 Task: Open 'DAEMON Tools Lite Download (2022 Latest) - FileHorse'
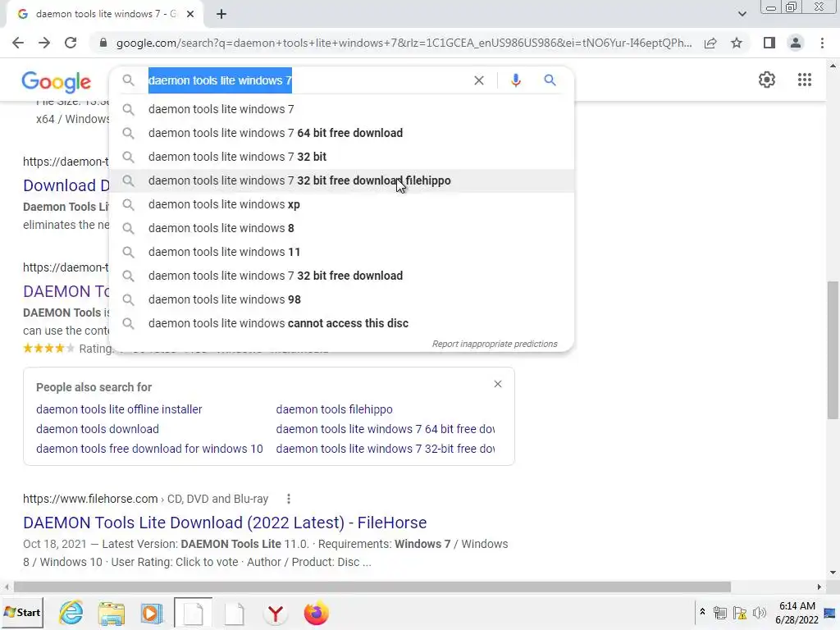225,523
